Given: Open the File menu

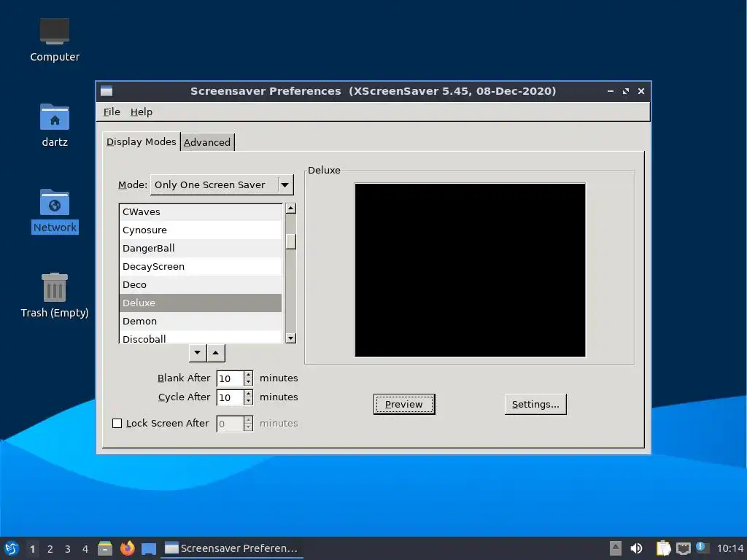Looking at the screenshot, I should 112,112.
